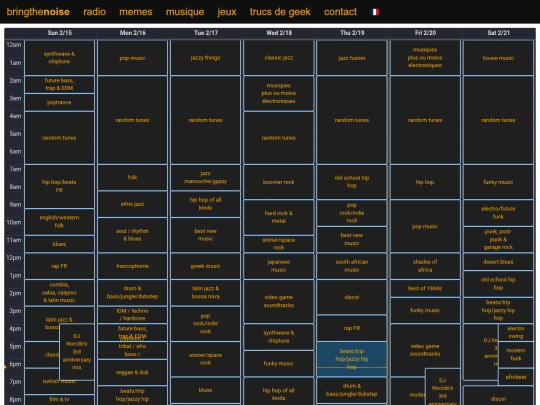The height and width of the screenshot is (405, 540).
Task: Go to the memes section
Action: point(136,12)
